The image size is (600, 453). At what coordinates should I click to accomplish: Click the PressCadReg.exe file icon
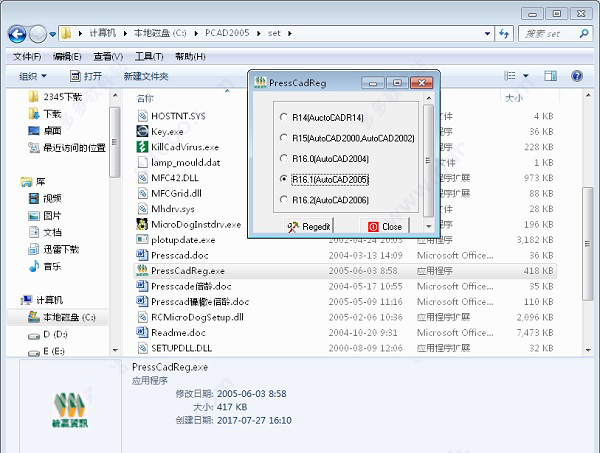(142, 270)
